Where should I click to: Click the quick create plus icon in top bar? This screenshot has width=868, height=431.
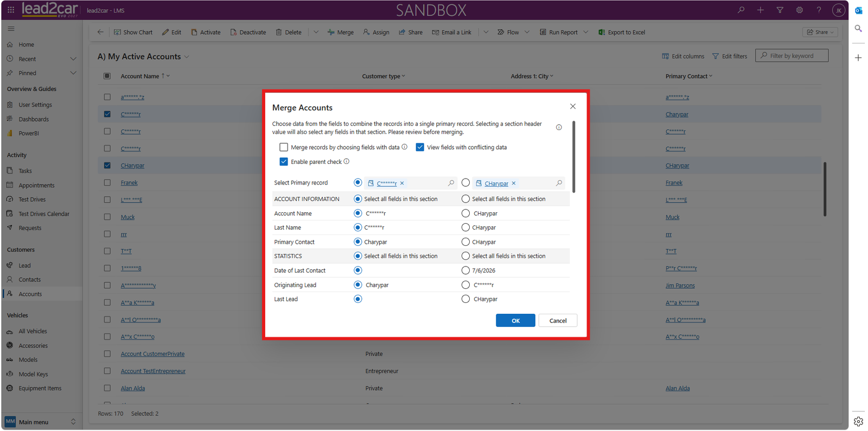tap(761, 10)
